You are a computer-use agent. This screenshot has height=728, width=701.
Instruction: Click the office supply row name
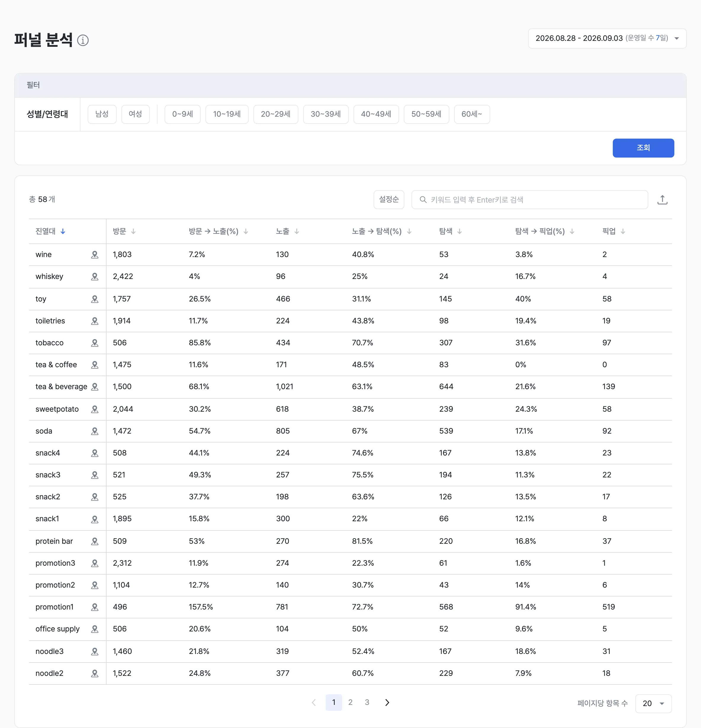(x=57, y=629)
